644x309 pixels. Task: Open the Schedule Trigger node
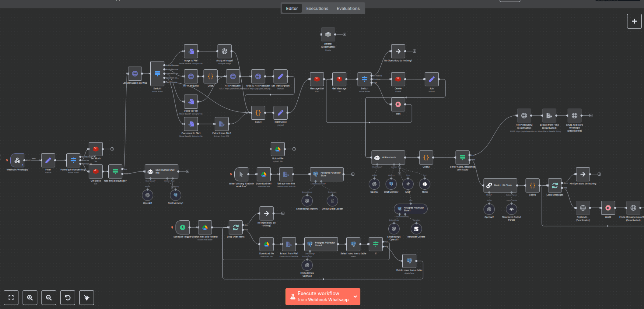(x=183, y=227)
